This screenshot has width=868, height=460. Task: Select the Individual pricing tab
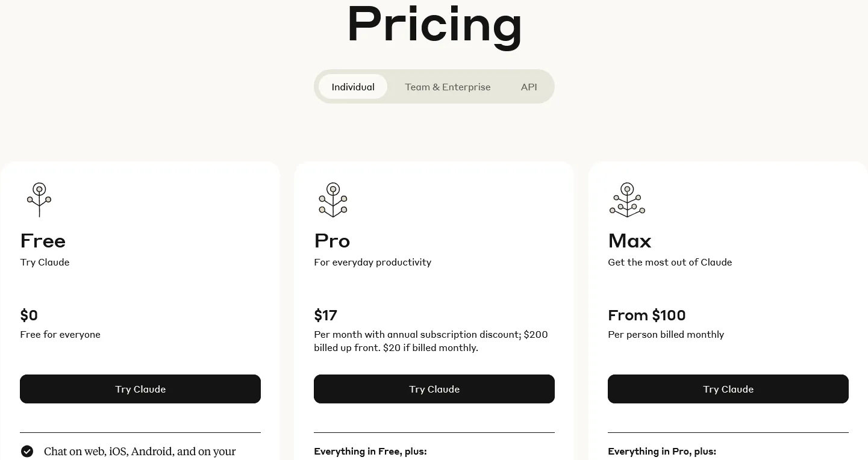(353, 87)
